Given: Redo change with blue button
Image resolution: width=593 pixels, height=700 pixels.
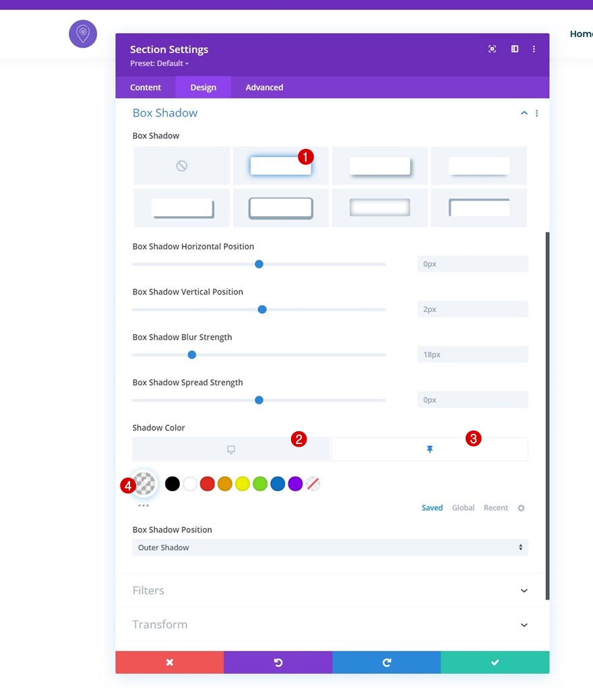Looking at the screenshot, I should [x=387, y=662].
